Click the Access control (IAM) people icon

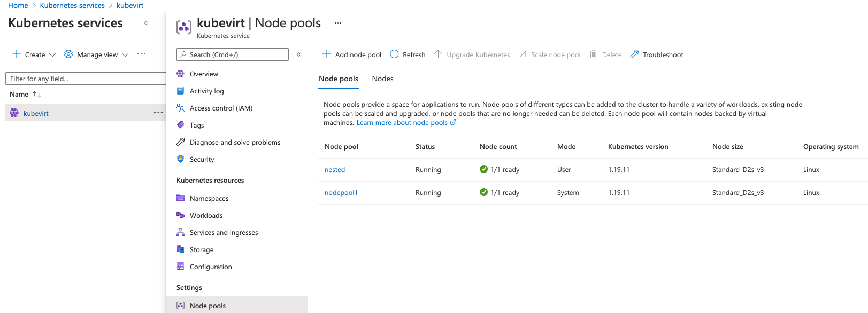click(181, 108)
